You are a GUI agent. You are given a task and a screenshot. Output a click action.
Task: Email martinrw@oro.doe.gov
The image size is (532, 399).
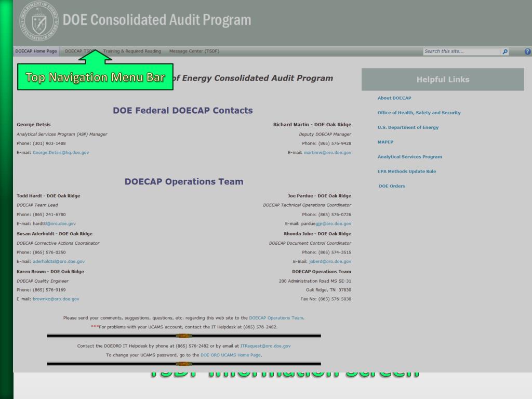(327, 153)
